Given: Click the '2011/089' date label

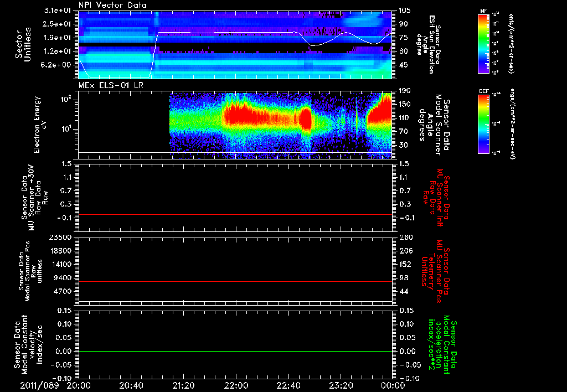Looking at the screenshot, I should [39, 385].
